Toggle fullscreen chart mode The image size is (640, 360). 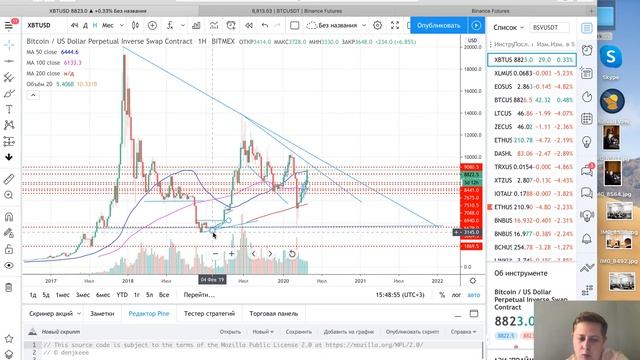395,26
